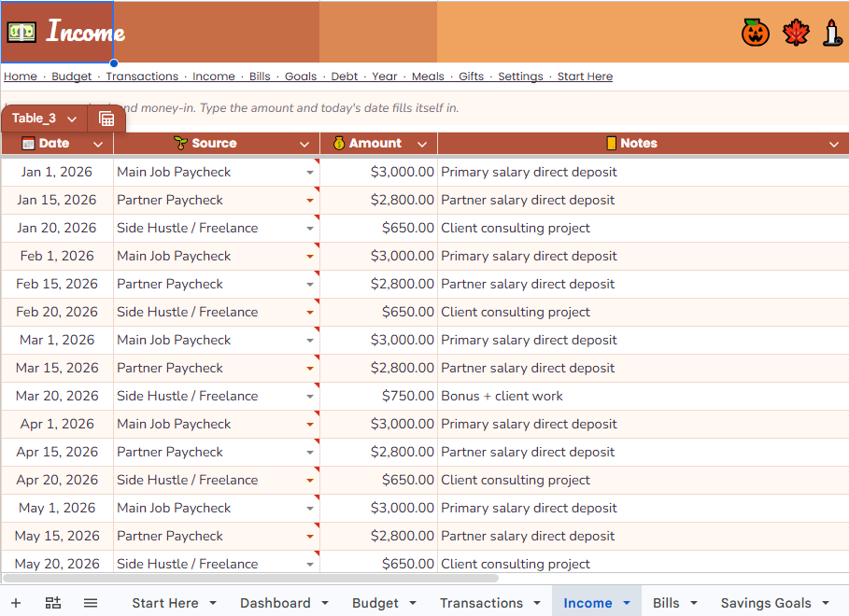Follow the Home navigation link
This screenshot has width=849, height=616.
click(x=21, y=77)
